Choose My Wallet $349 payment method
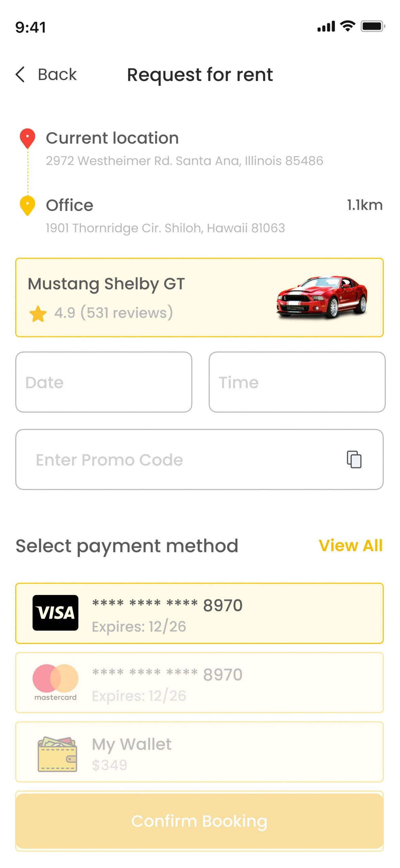This screenshot has width=400, height=868. [x=199, y=752]
